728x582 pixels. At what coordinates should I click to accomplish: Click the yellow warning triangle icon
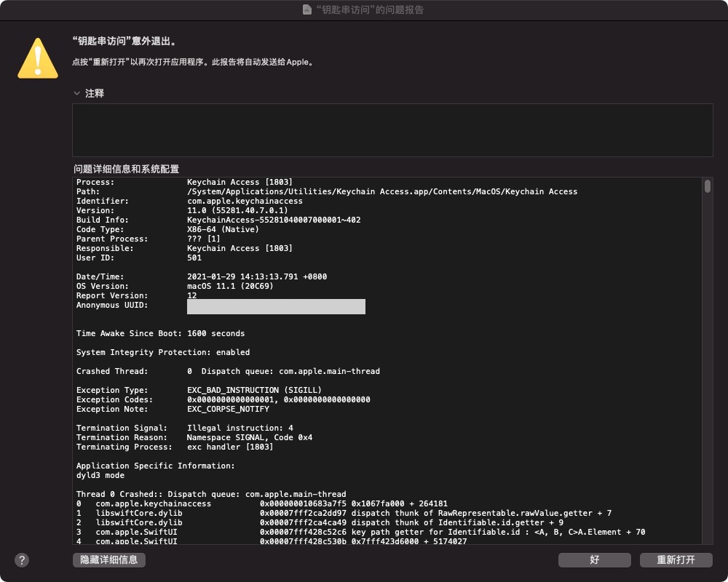coord(38,57)
